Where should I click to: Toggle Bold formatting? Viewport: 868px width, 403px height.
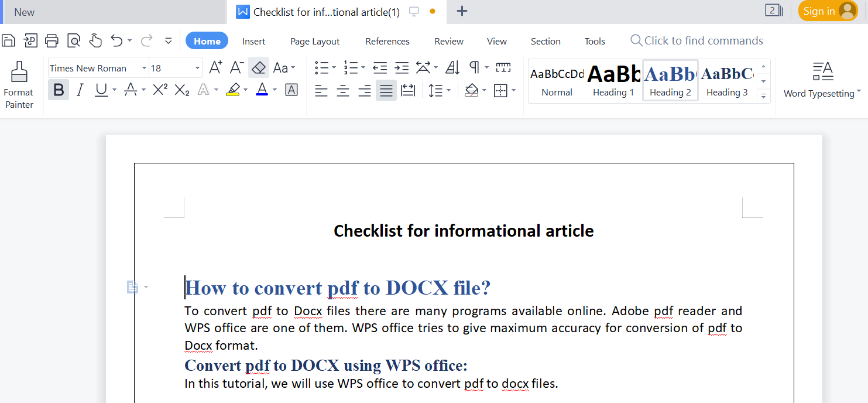59,90
